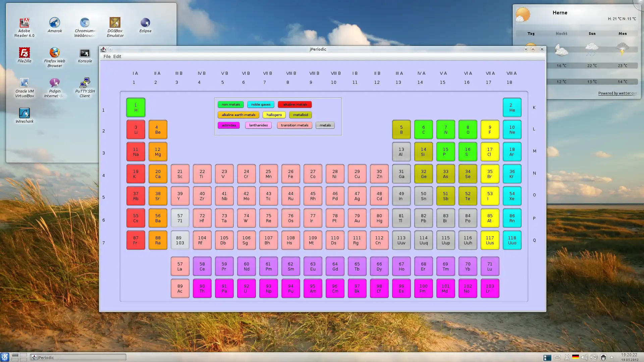This screenshot has width=644, height=362.
Task: Click the 'alkaline earth metals' legend button
Action: click(238, 115)
